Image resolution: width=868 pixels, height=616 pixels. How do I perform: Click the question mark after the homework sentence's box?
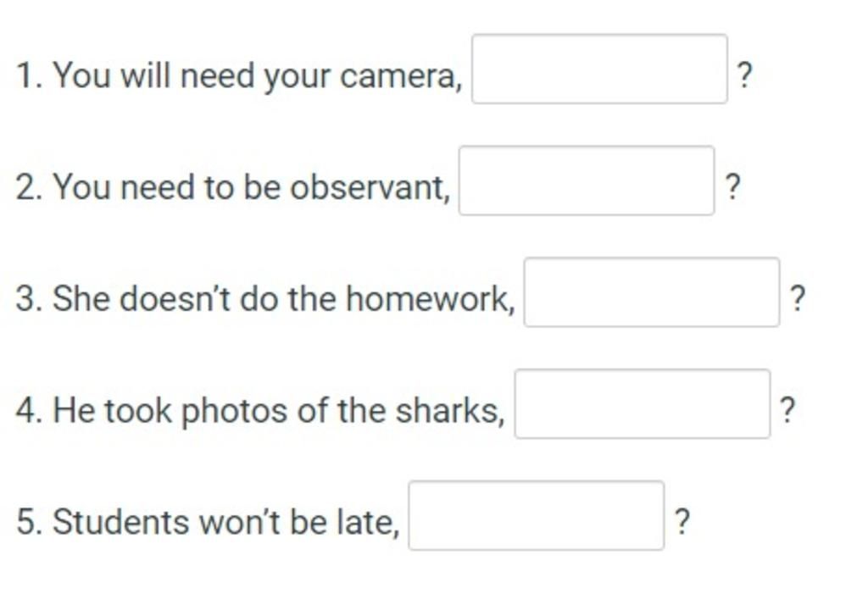coord(798,298)
